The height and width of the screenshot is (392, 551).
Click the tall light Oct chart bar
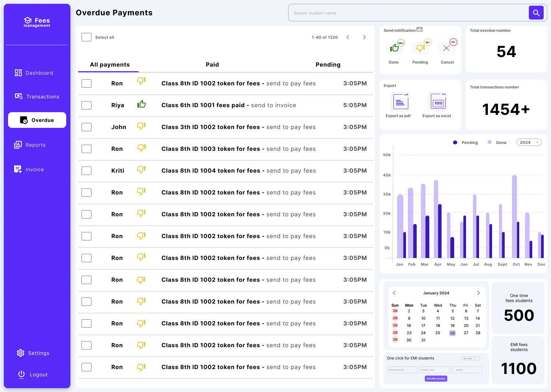click(514, 216)
